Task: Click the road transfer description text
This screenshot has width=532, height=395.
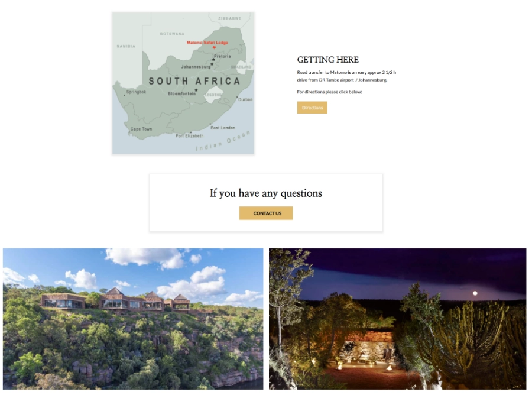Action: tap(346, 76)
